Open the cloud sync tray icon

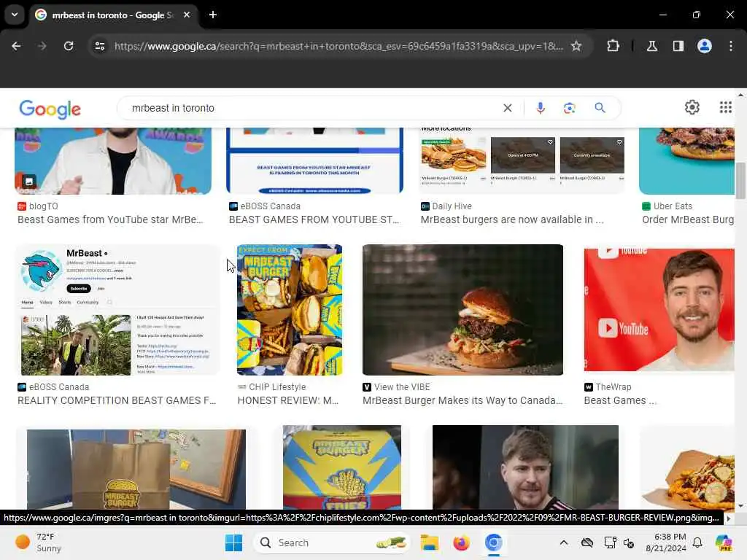[x=587, y=542]
